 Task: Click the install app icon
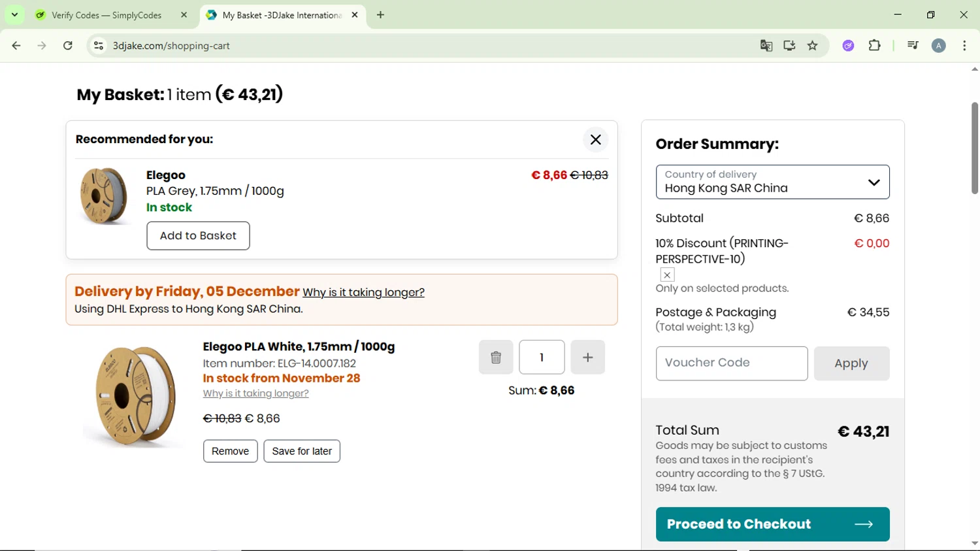(x=789, y=46)
